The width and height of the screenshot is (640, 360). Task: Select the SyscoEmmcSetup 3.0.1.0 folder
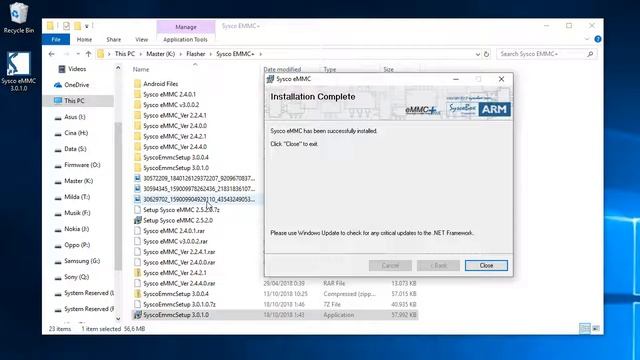[176, 168]
